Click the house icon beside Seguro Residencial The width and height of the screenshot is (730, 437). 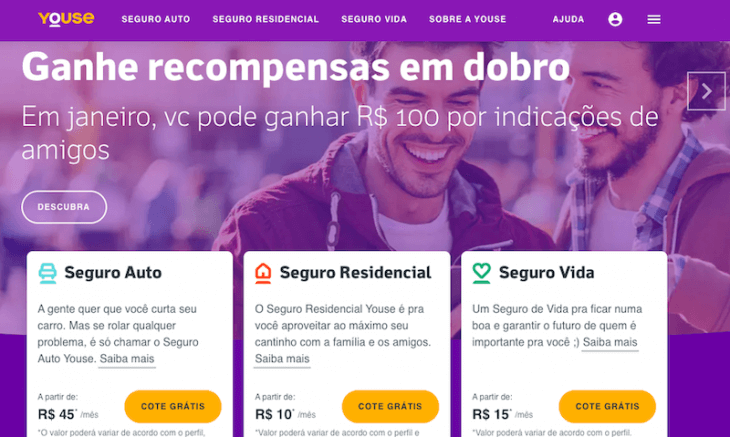point(263,273)
